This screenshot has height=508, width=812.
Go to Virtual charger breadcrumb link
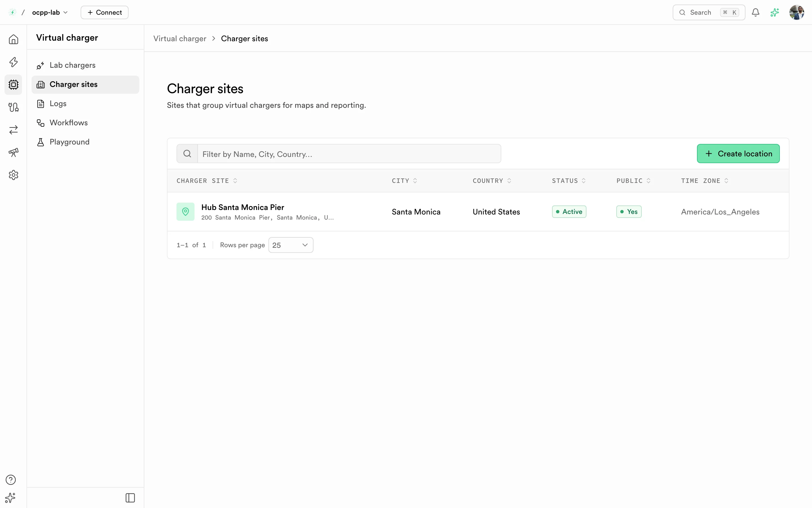click(180, 39)
